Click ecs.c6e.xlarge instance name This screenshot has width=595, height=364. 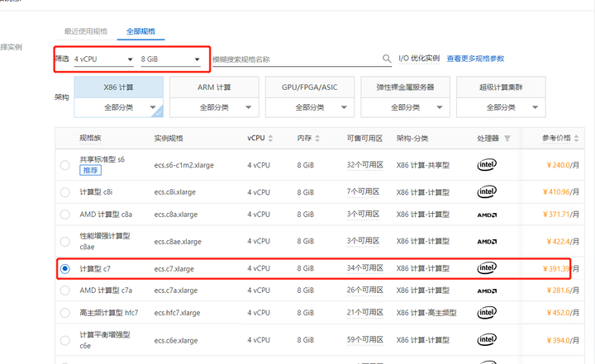[176, 341]
